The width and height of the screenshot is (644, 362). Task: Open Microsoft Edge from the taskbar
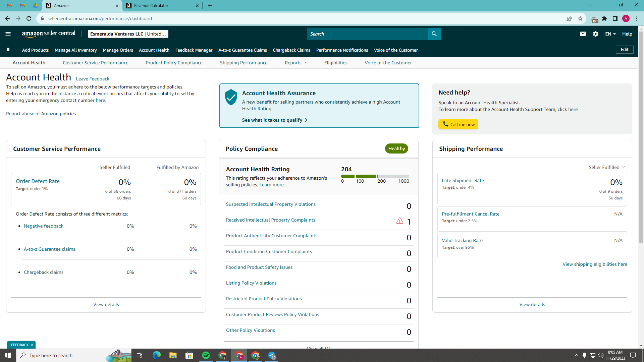157,355
